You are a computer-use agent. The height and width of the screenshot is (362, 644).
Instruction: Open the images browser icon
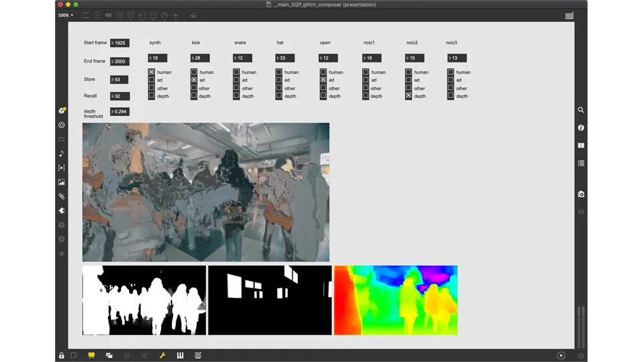pos(62,182)
